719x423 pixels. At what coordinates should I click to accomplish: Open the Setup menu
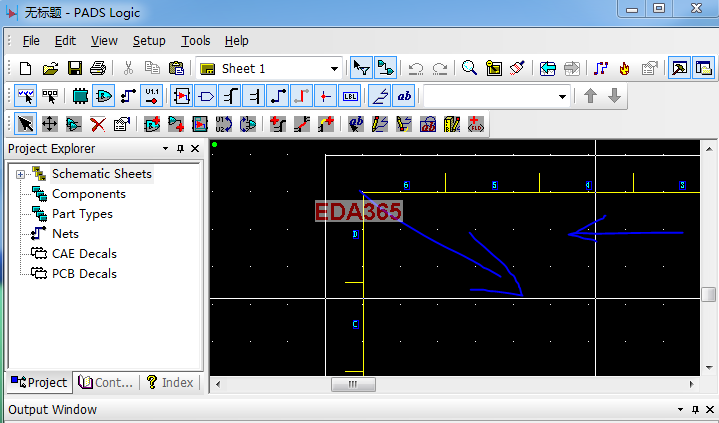coord(149,41)
